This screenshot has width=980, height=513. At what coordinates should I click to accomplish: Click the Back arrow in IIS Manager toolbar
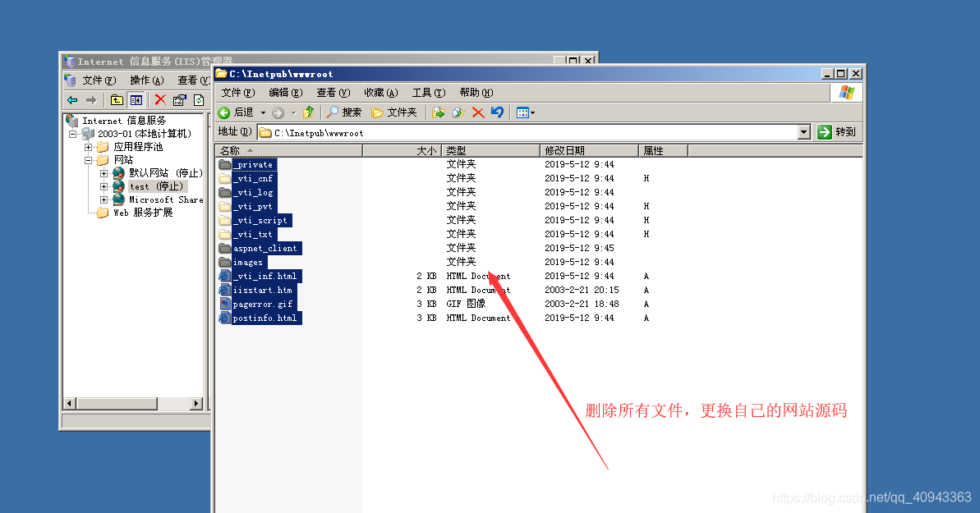pyautogui.click(x=72, y=100)
